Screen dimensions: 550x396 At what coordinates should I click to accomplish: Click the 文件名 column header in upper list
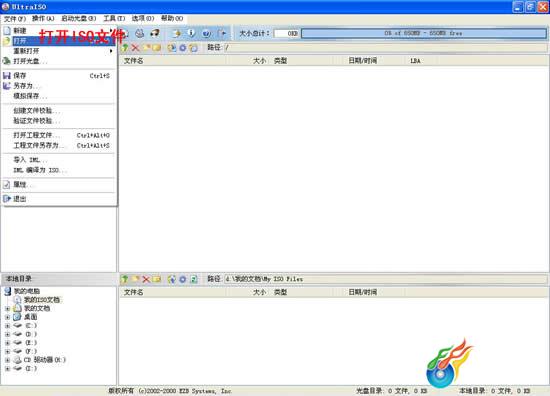coord(133,61)
